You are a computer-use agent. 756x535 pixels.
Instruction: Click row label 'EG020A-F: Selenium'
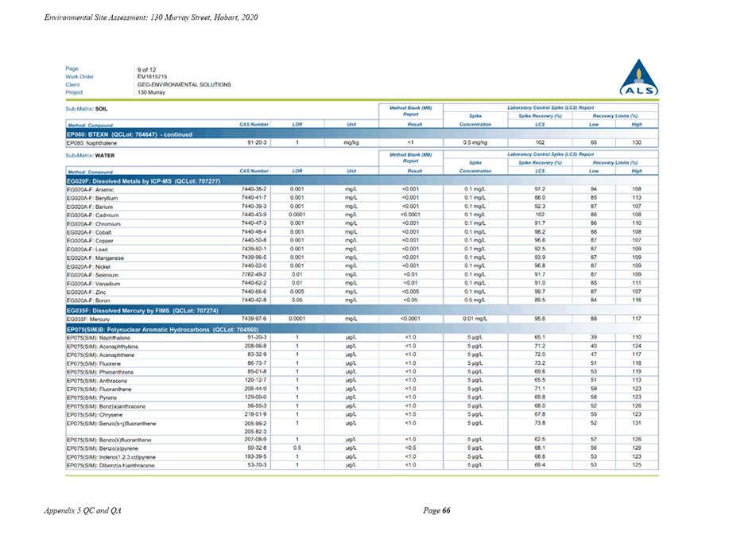tap(92, 275)
